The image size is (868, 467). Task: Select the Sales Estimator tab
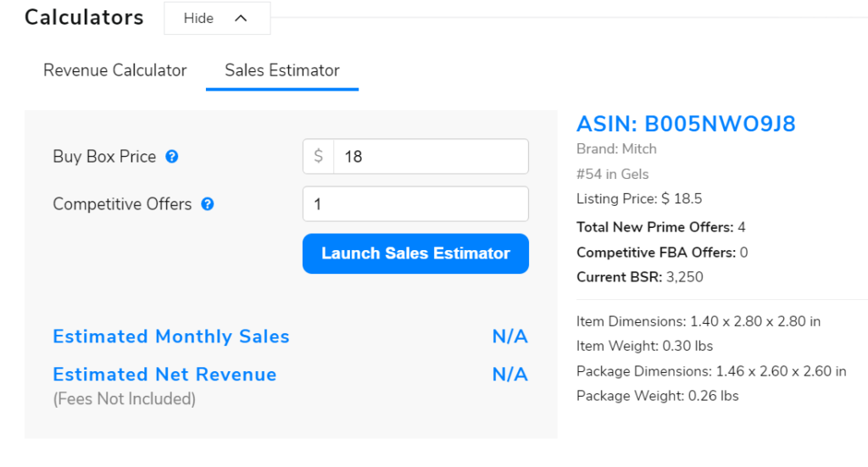(x=282, y=70)
